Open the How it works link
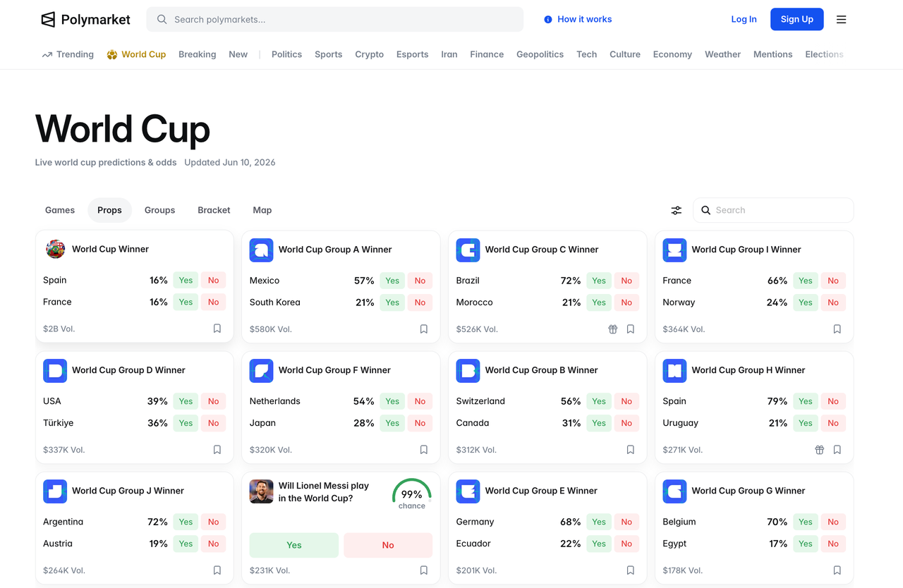Image resolution: width=903 pixels, height=588 pixels. 578,19
